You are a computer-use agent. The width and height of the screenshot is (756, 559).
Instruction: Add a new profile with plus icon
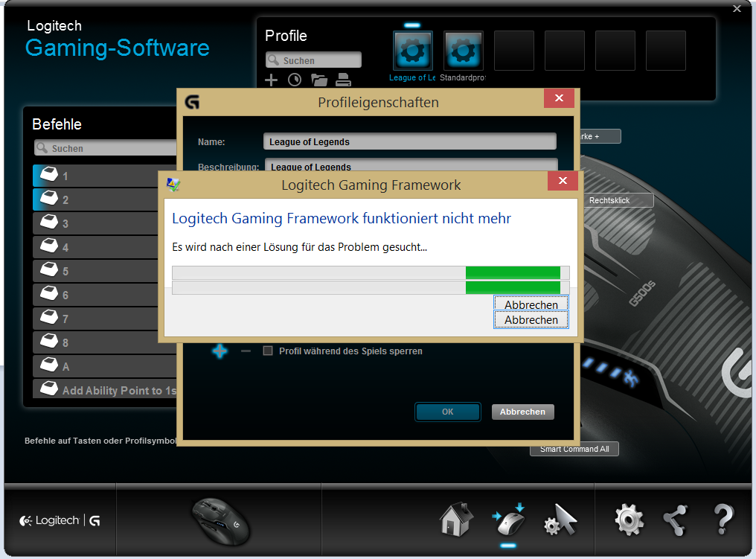(x=272, y=80)
